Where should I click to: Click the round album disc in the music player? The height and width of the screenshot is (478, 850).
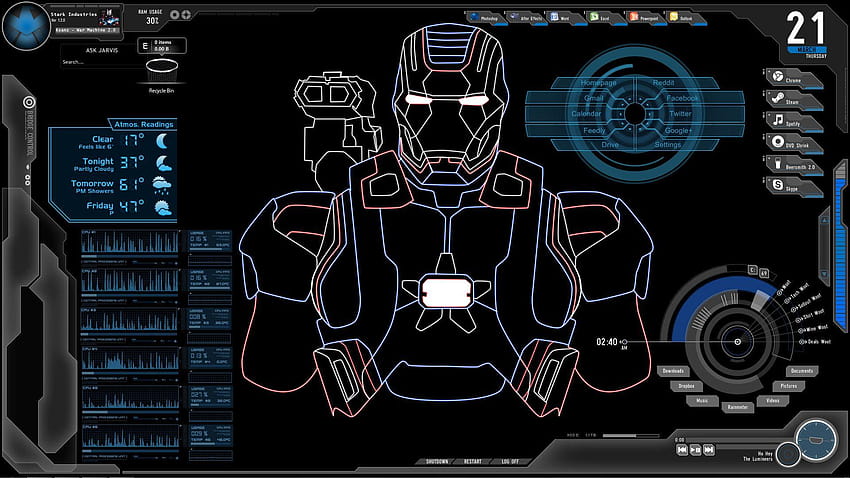pyautogui.click(x=788, y=454)
